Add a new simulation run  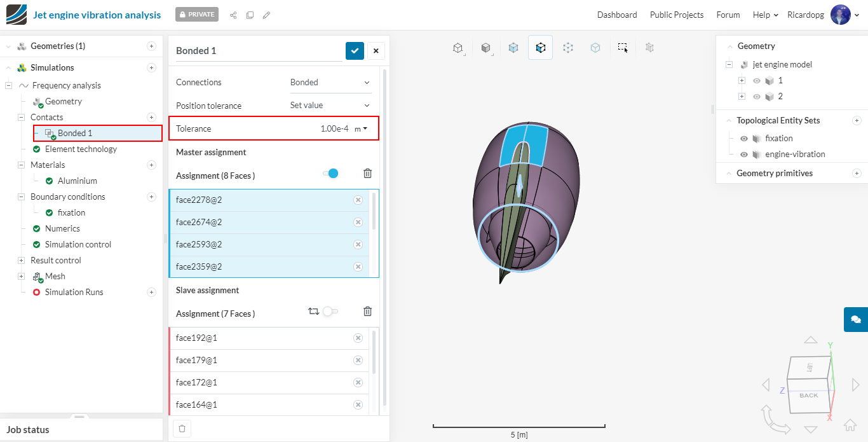151,292
